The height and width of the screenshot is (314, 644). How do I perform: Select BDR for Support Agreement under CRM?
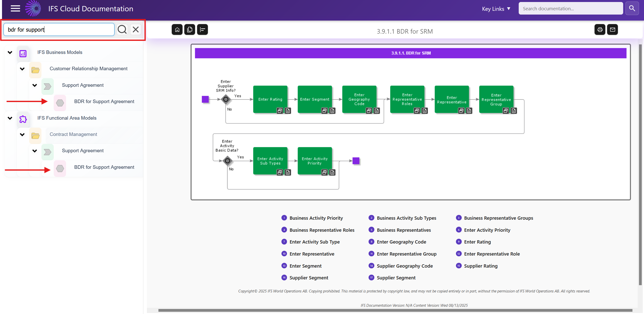[104, 102]
